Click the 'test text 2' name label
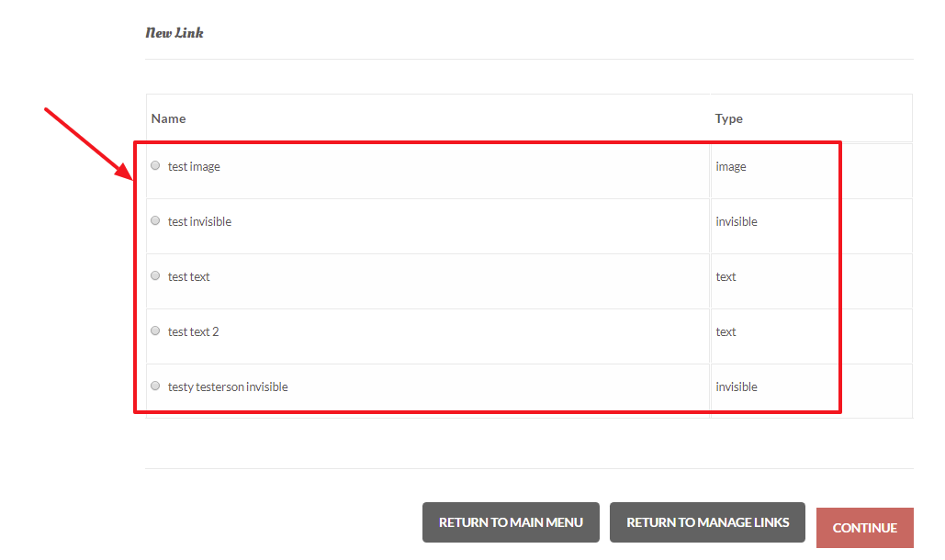Viewport: 945px width, 560px height. click(194, 331)
